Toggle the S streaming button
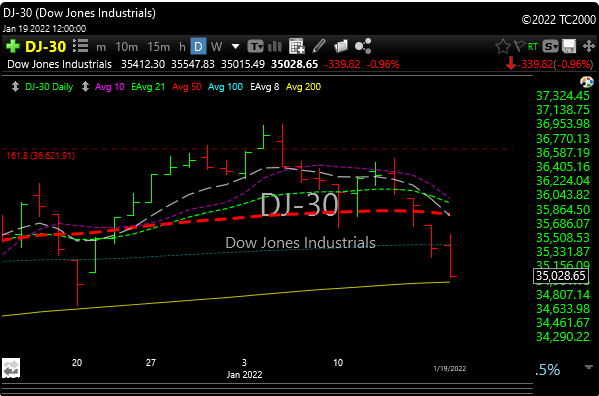The width and height of the screenshot is (599, 396). pos(550,47)
